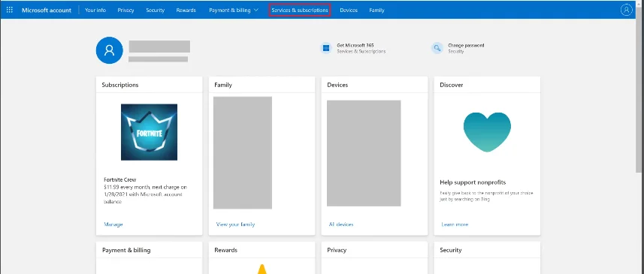Image resolution: width=644 pixels, height=274 pixels.
Task: Expand the Payment & billing dropdown
Action: point(234,11)
